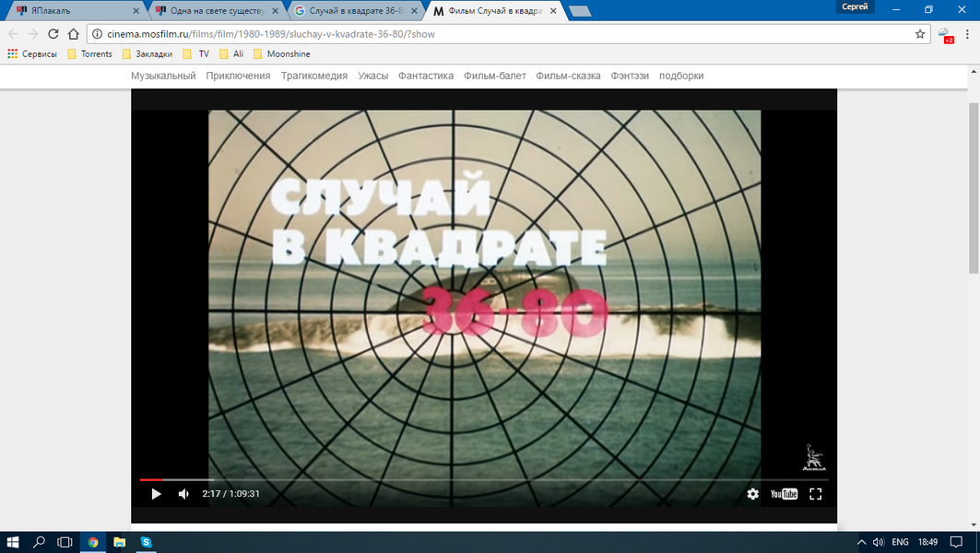Open TV bookmark folder
Viewport: 980px width, 553px height.
pyautogui.click(x=196, y=53)
